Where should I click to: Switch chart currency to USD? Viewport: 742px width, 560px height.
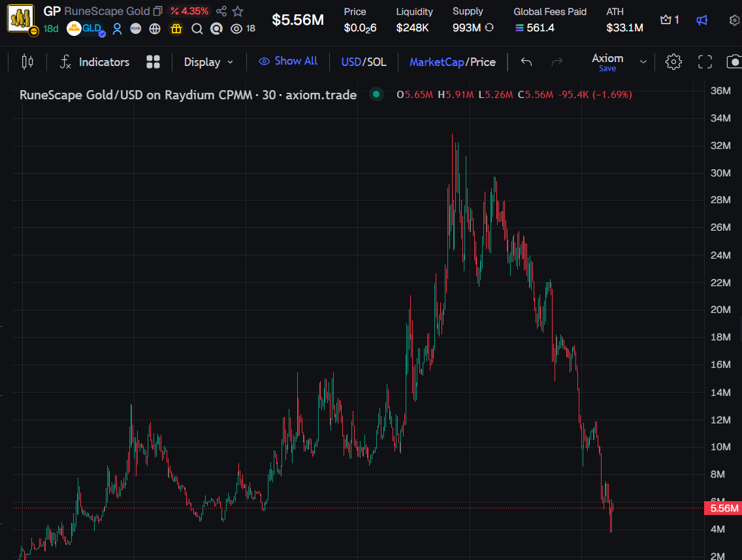(x=351, y=62)
